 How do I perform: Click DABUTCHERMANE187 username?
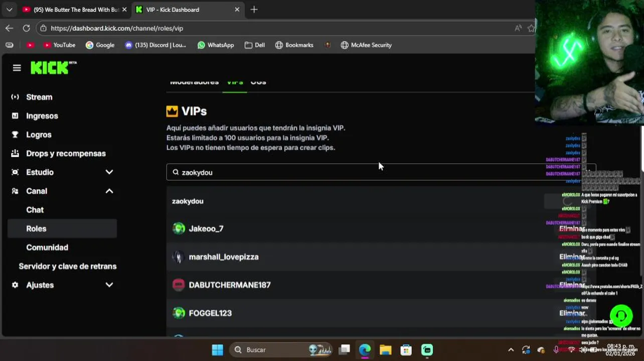pyautogui.click(x=230, y=285)
